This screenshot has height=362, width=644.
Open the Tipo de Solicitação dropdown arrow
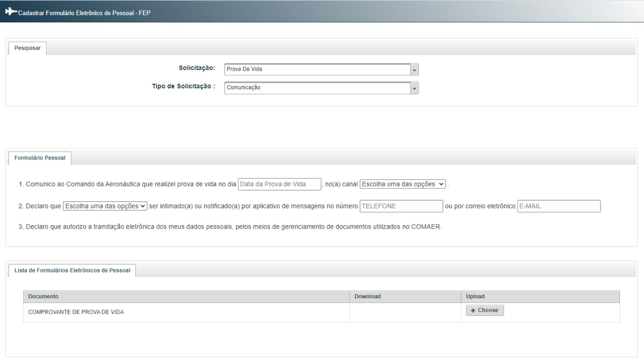pyautogui.click(x=415, y=88)
